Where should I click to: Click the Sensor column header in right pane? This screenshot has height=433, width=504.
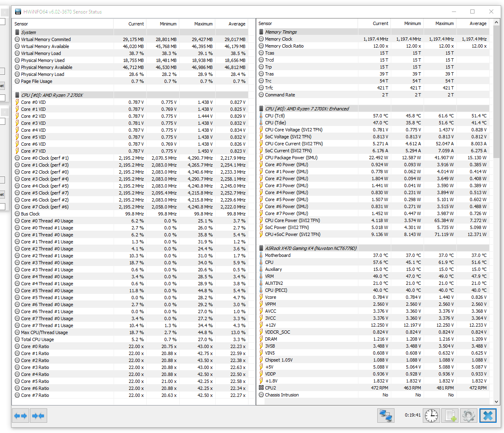tap(307, 23)
